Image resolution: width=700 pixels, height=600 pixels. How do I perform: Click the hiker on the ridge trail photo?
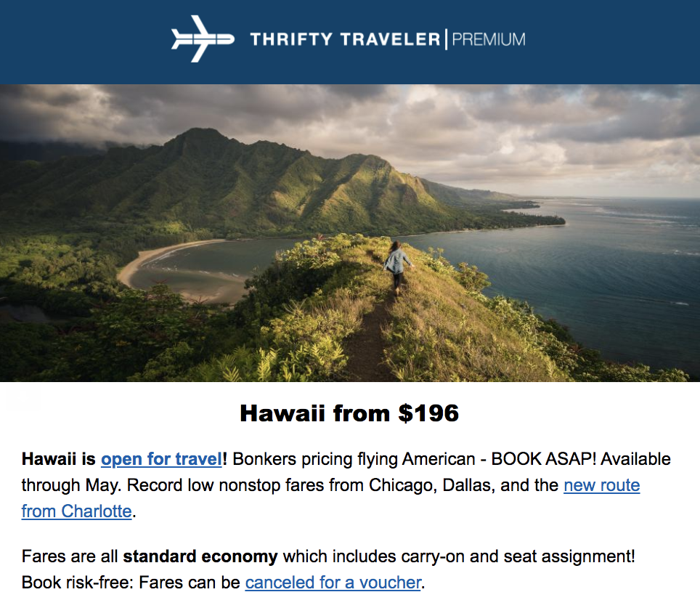click(397, 267)
